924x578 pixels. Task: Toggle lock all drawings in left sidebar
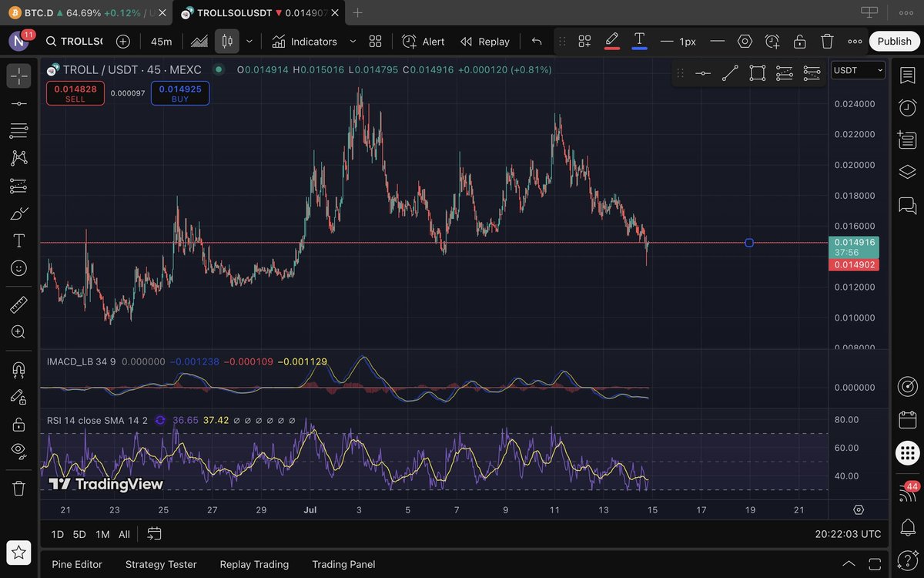point(19,424)
